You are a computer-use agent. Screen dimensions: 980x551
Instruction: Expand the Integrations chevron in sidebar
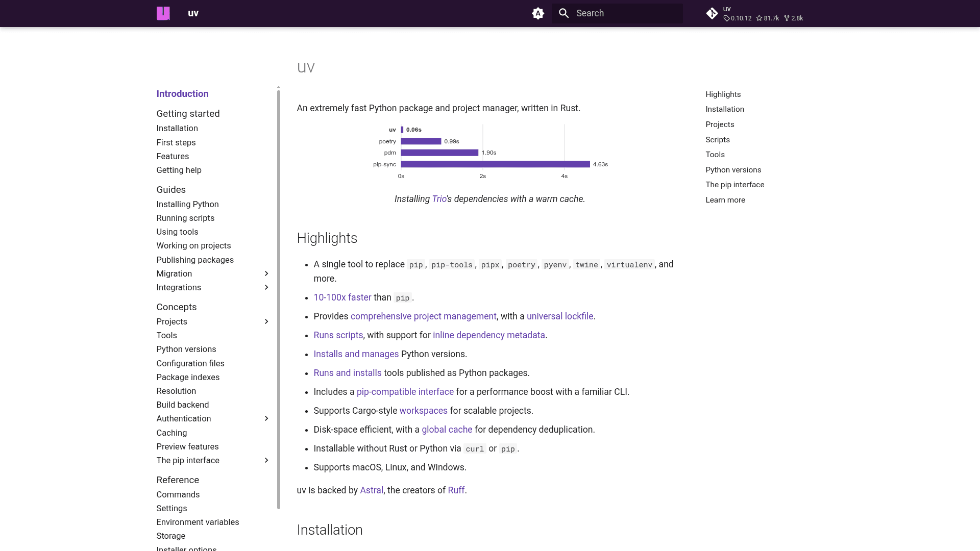pos(266,288)
